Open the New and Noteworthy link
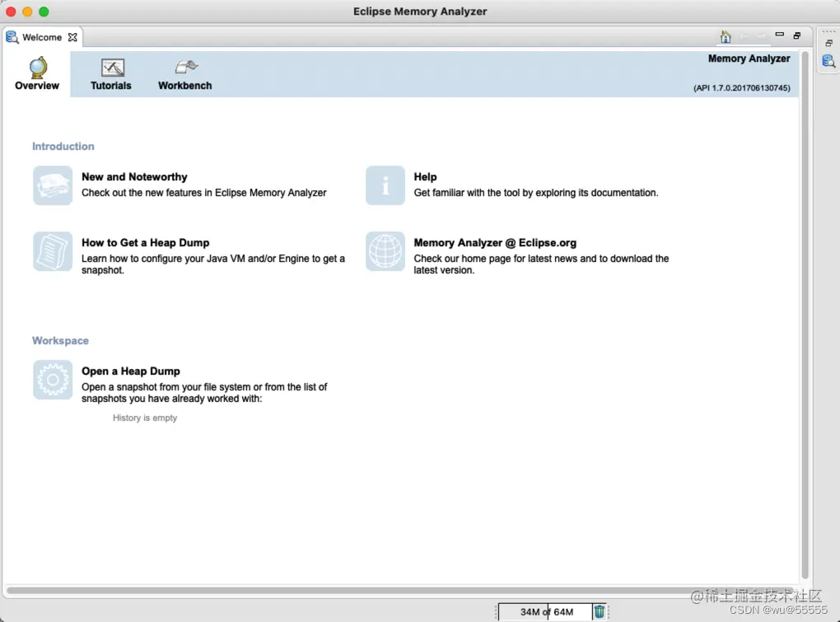Screen dimensions: 840x622 point(134,177)
